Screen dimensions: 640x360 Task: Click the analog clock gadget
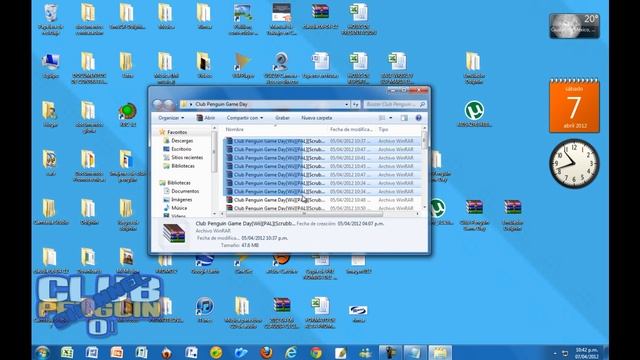[574, 164]
